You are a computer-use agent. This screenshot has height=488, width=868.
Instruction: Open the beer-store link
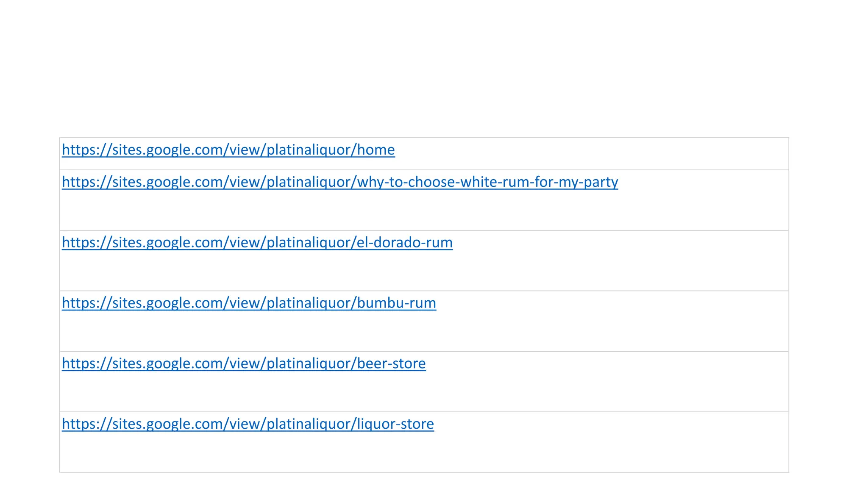pos(244,364)
